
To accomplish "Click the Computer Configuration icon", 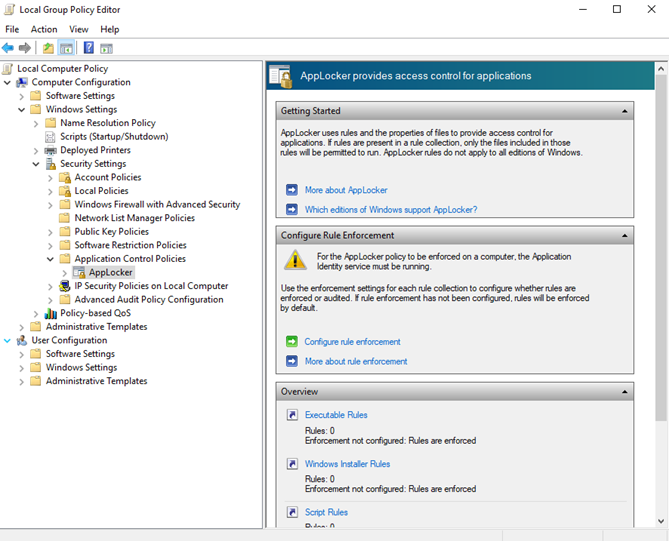I will point(22,82).
